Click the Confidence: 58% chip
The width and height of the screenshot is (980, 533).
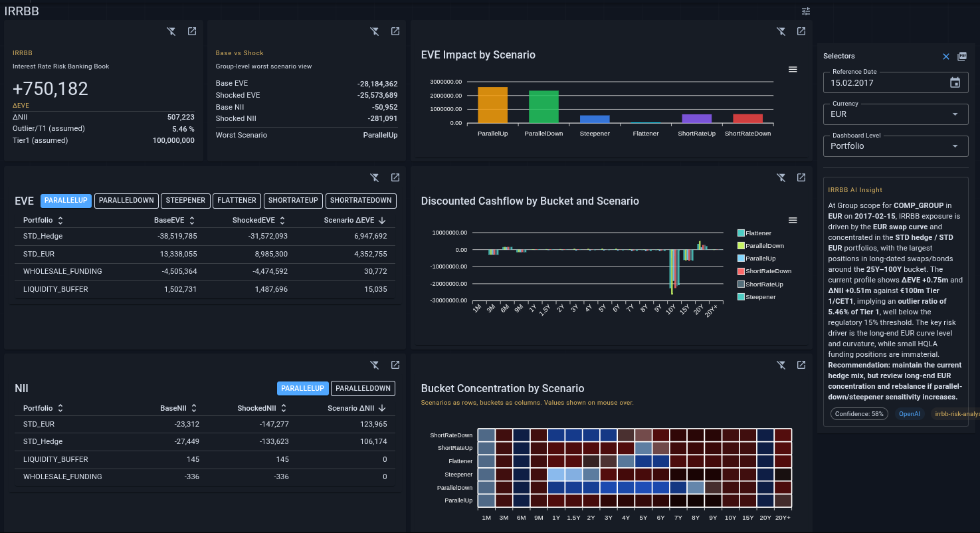click(x=859, y=413)
